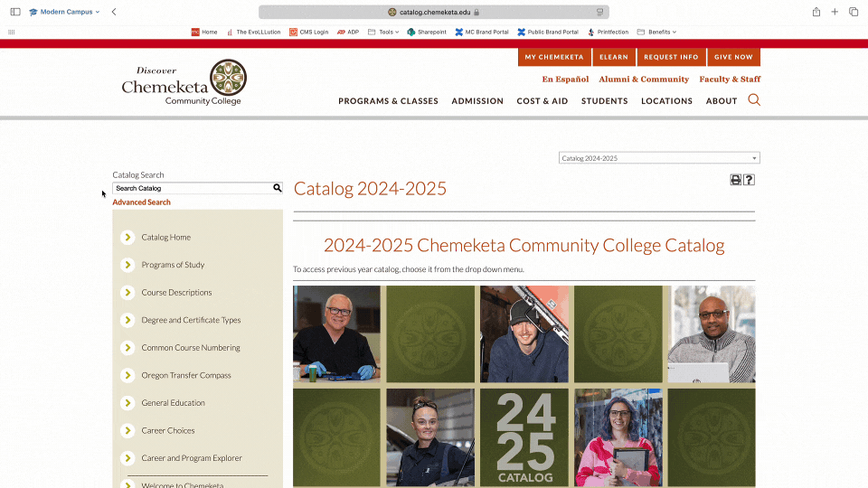
Task: Open The EvoLLLution bookmark
Action: pos(253,33)
